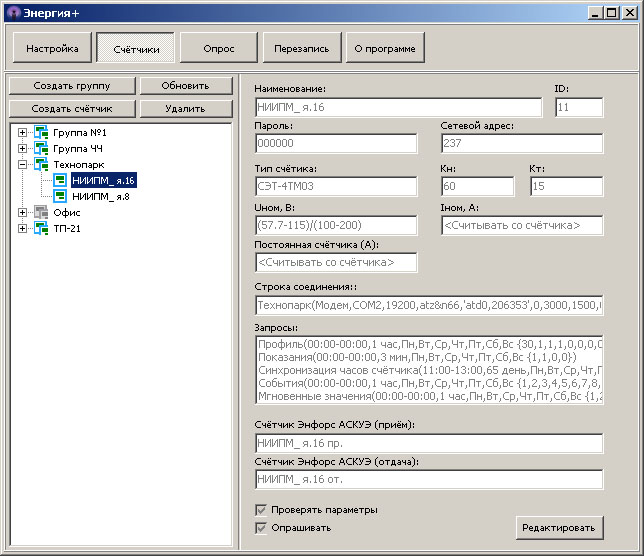Screen dimensions: 644x556
Task: Switch to the Счётчики tab
Action: click(136, 48)
